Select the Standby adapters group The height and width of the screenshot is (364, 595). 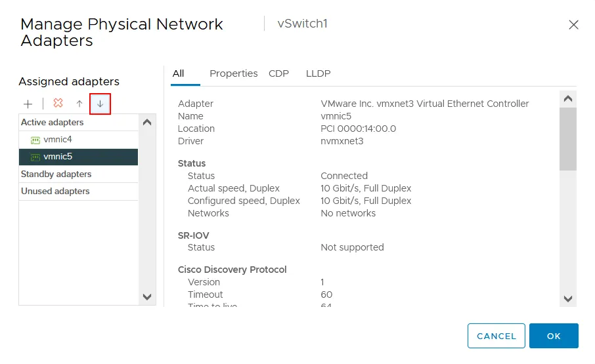(x=56, y=174)
